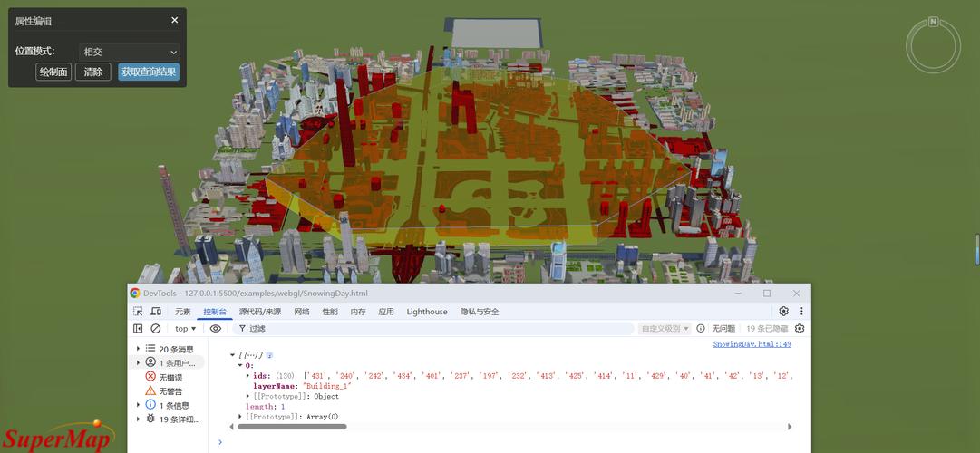
Task: Click the page vertical scrollbar thumb
Action: coord(977,249)
